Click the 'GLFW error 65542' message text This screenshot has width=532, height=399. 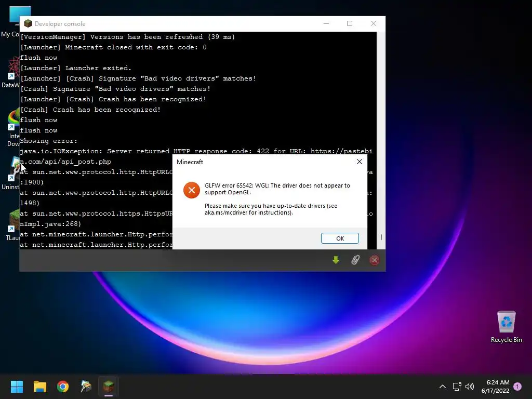(277, 189)
